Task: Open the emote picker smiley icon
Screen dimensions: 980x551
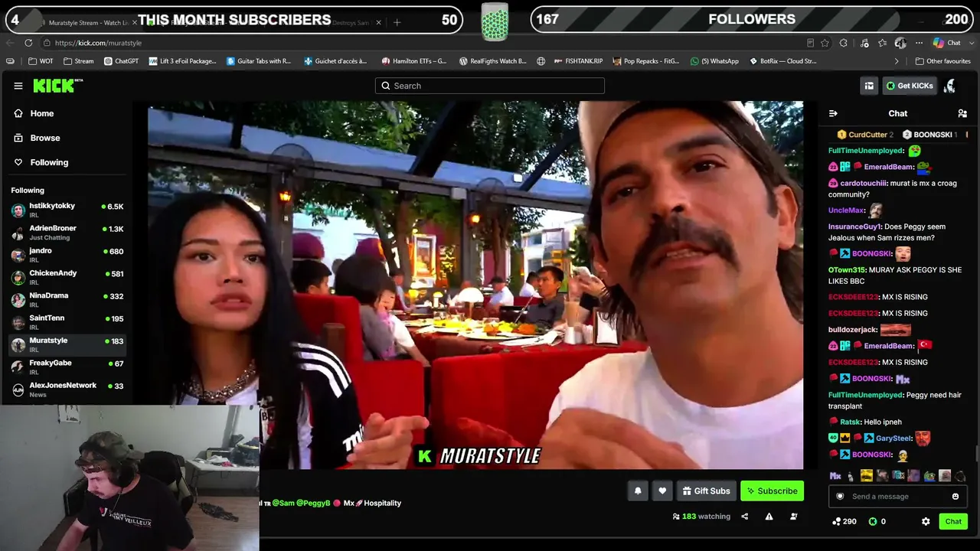Action: 955,497
